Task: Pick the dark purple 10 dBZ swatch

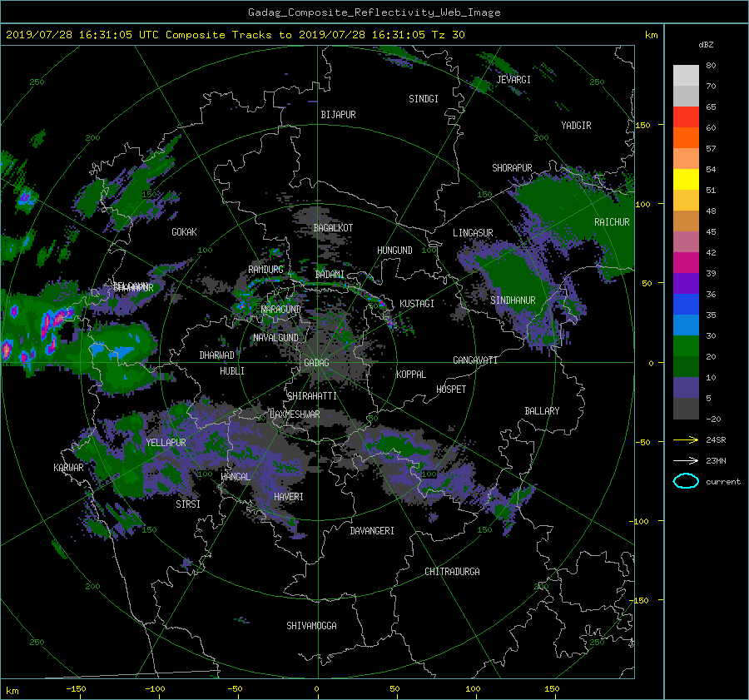Action: coord(686,388)
